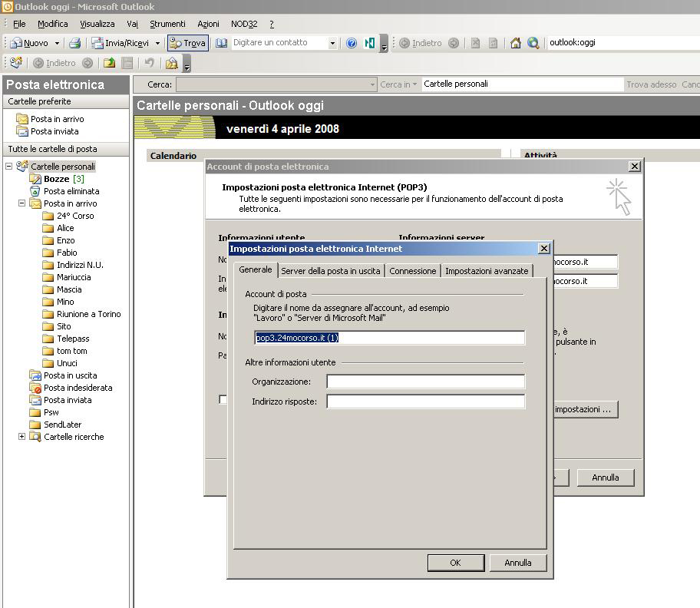Click 'Trova adesso' in the search bar
The width and height of the screenshot is (700, 608).
tap(652, 84)
